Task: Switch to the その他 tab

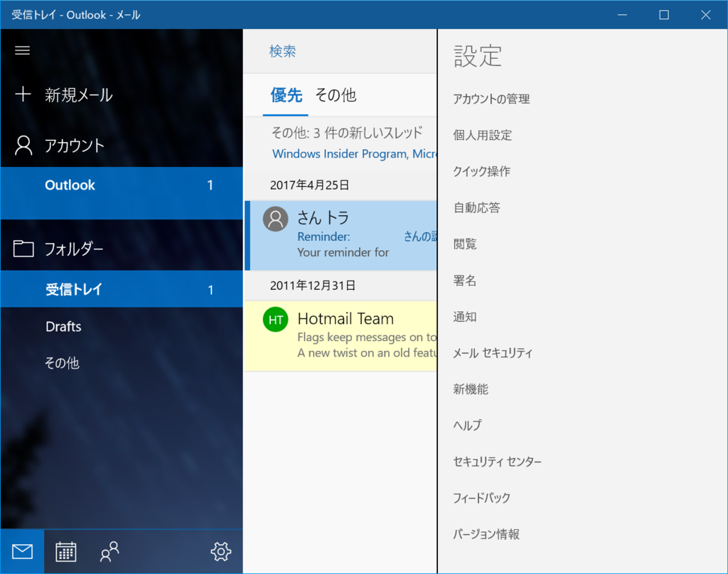Action: pyautogui.click(x=336, y=96)
